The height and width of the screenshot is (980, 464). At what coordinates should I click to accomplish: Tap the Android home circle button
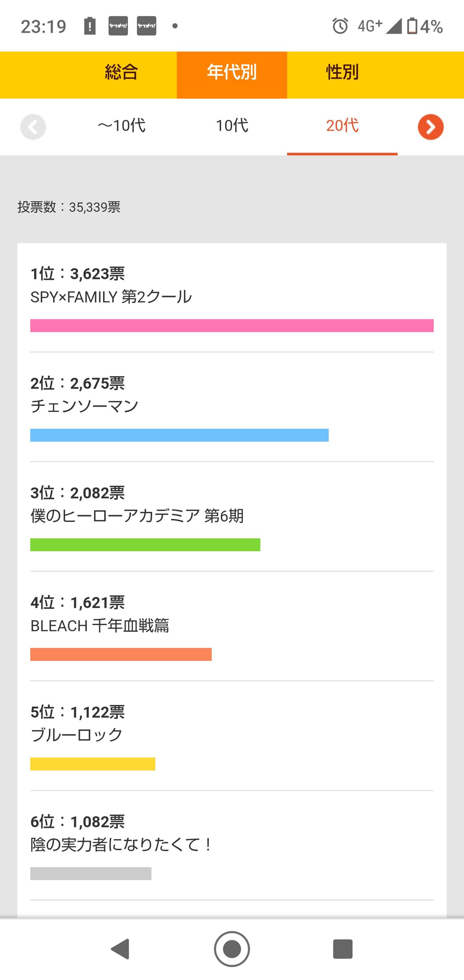click(x=232, y=949)
